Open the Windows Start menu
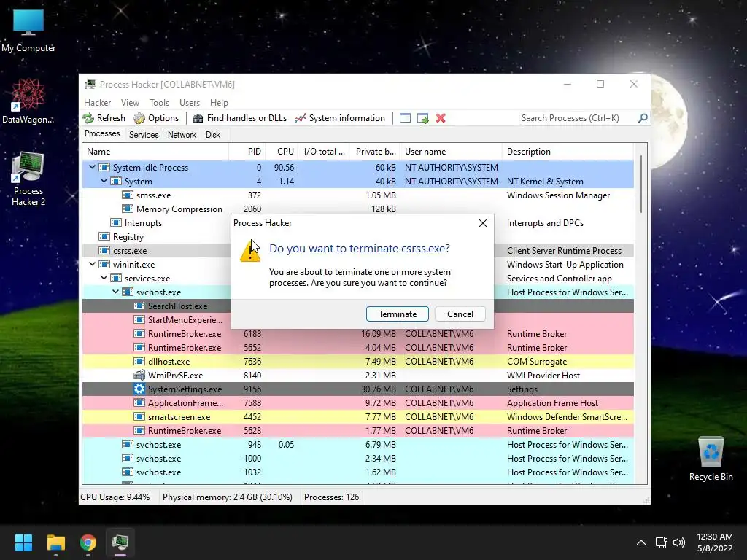The width and height of the screenshot is (747, 560). coord(23,542)
